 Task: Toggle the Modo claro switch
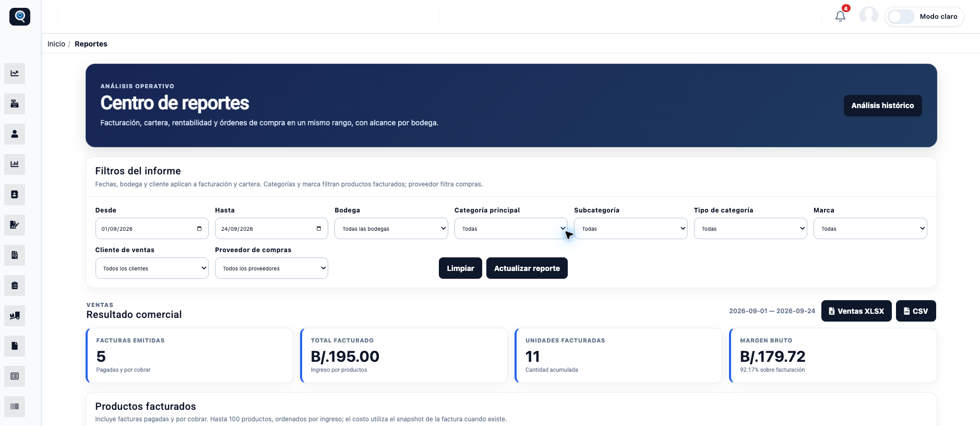tap(901, 17)
